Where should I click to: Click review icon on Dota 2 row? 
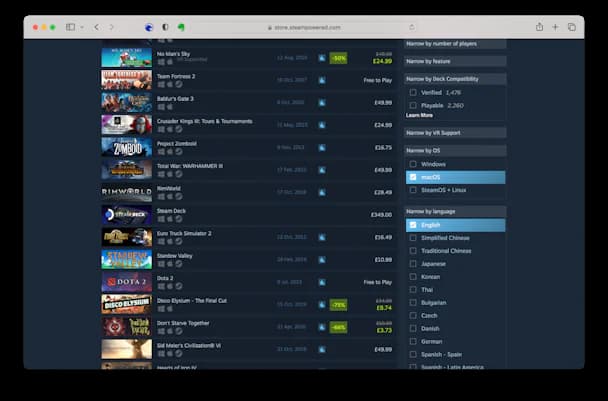click(x=322, y=282)
